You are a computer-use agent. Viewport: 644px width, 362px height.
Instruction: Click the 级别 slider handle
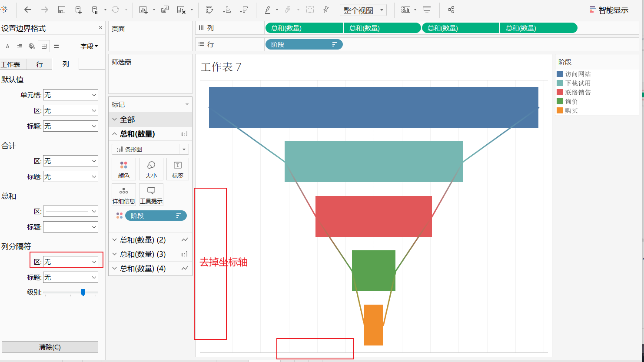tap(83, 292)
